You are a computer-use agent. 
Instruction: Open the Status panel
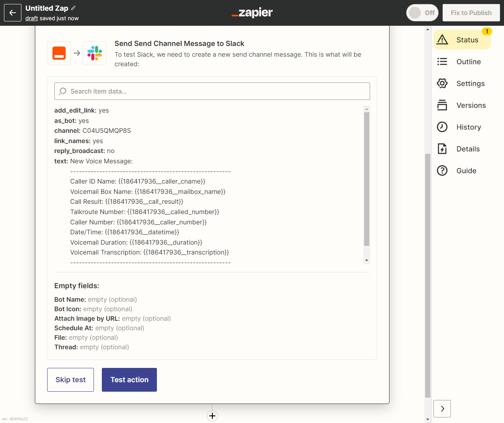462,40
